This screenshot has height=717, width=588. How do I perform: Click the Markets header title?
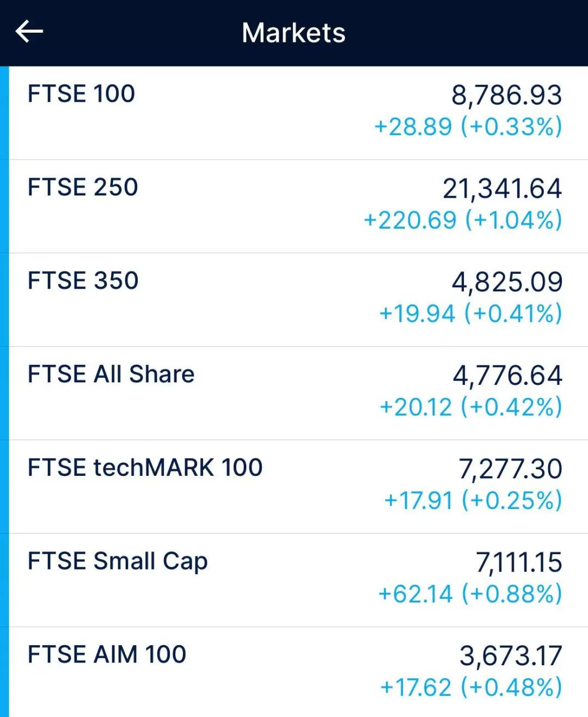click(293, 33)
